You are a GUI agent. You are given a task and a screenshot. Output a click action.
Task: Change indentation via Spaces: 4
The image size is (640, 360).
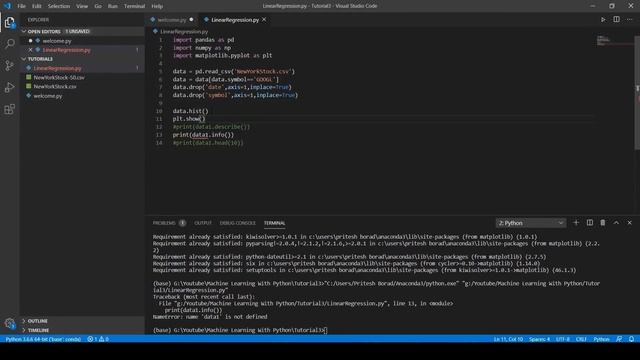tap(539, 339)
